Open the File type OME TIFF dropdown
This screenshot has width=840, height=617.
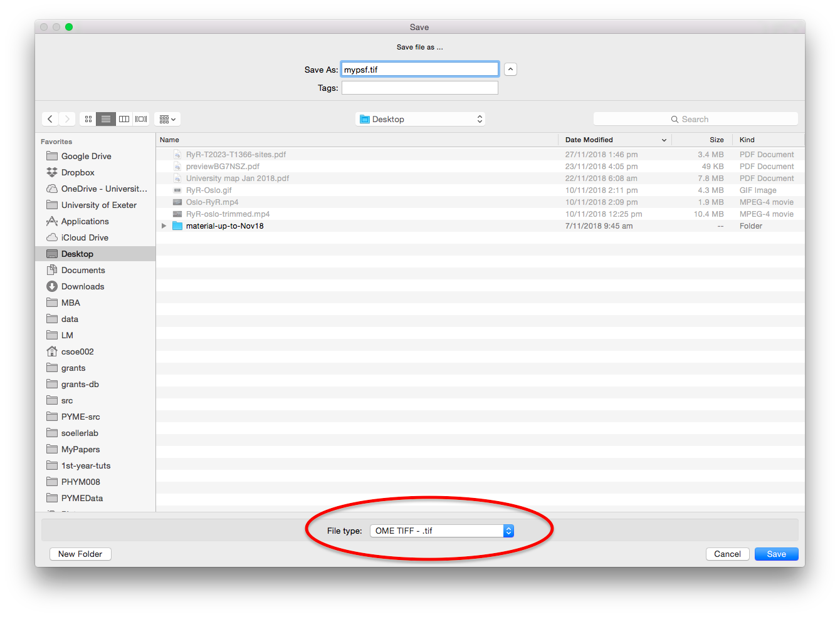pyautogui.click(x=442, y=531)
